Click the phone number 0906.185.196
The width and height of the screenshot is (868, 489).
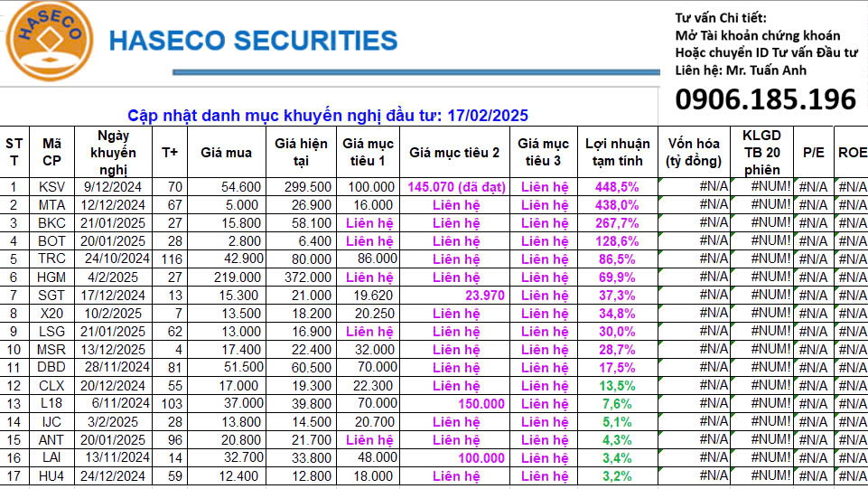click(x=765, y=99)
